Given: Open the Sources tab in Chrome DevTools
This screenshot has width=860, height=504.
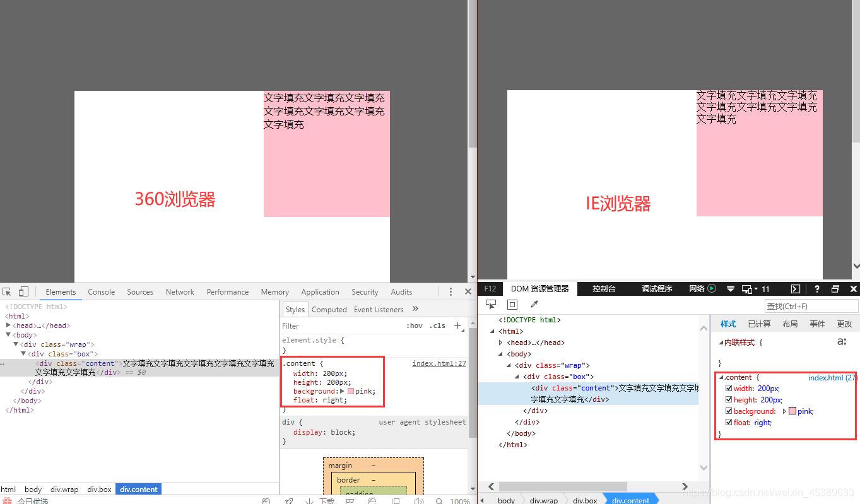Looking at the screenshot, I should point(140,292).
